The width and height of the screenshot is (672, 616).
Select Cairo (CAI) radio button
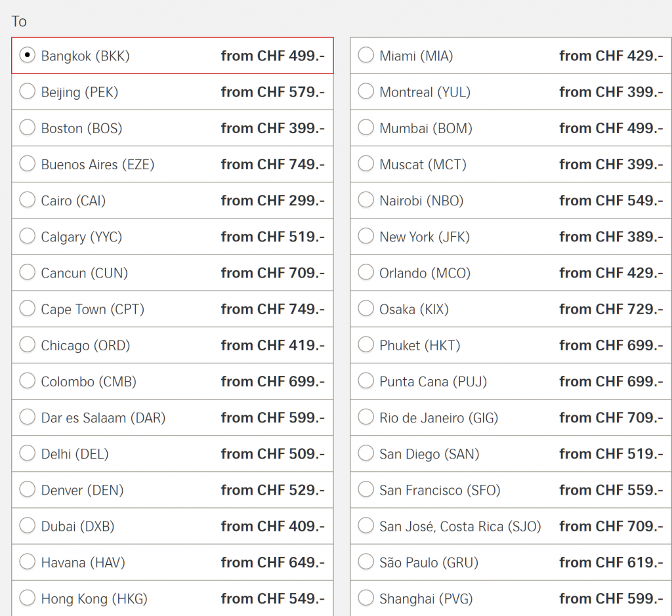pyautogui.click(x=28, y=200)
